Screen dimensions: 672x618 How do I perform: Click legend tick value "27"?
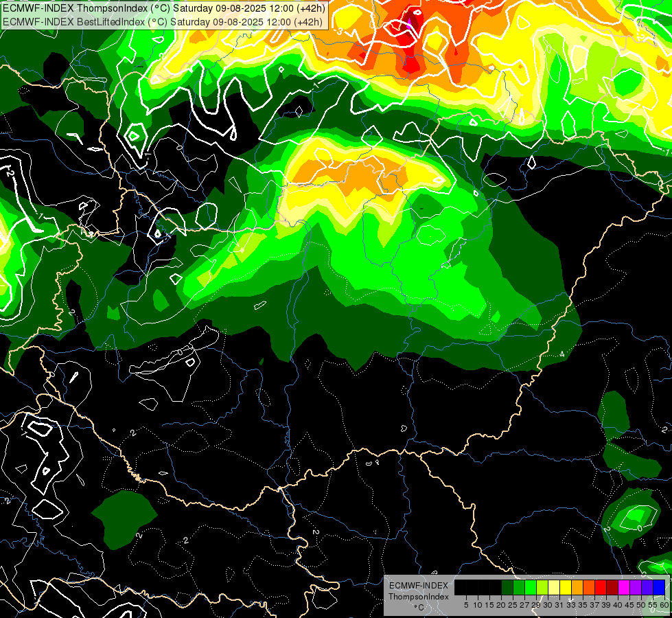[x=524, y=605]
